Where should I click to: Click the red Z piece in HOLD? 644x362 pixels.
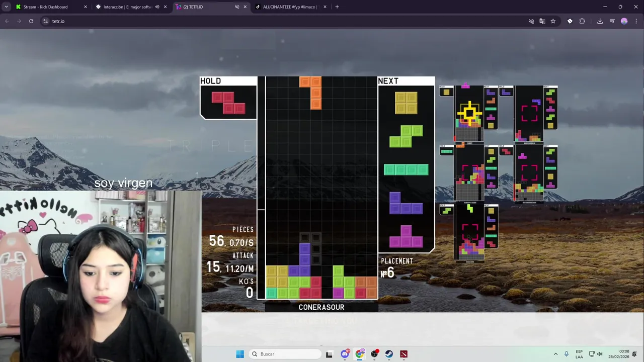point(228,103)
